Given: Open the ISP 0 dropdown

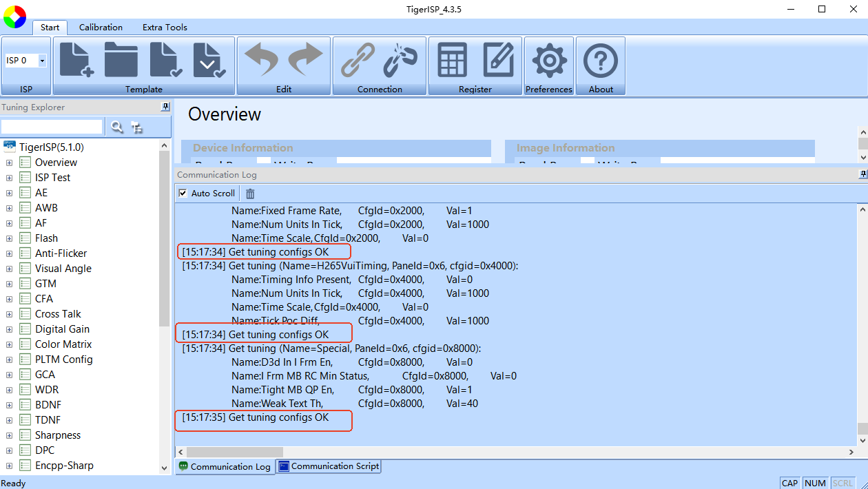Looking at the screenshot, I should point(42,61).
